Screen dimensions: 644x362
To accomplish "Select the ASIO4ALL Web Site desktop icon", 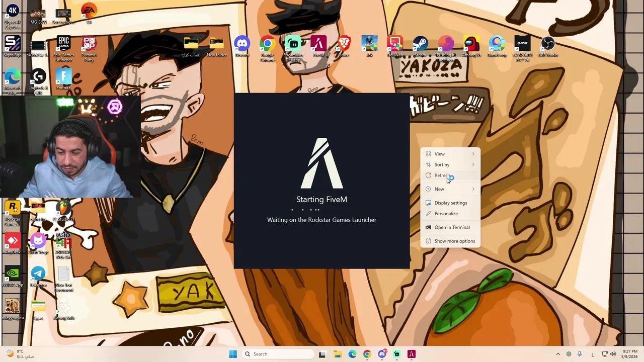I will 63,246.
